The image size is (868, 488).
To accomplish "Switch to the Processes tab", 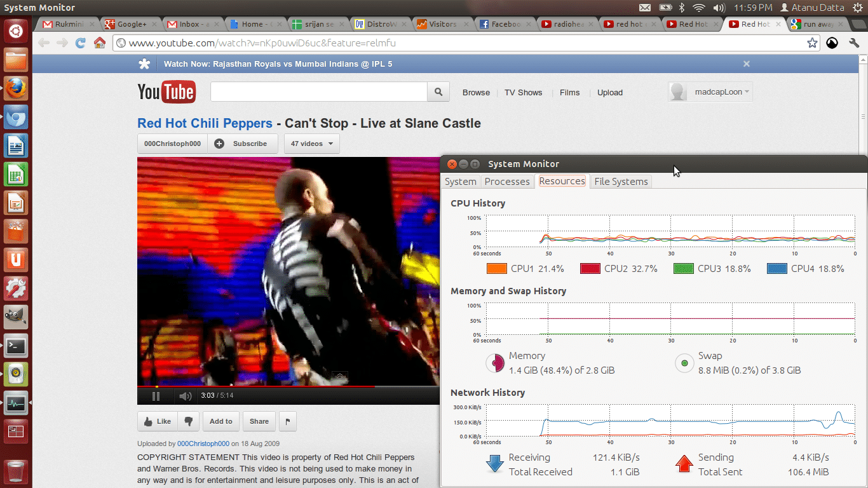I will point(507,182).
